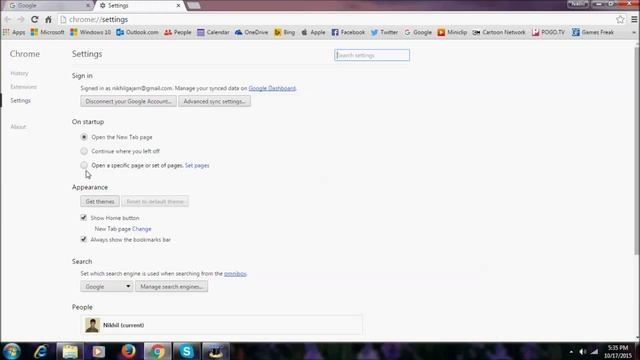Screen dimensions: 640x360
Task: Click the clock in the taskbar
Action: pyautogui.click(x=618, y=351)
